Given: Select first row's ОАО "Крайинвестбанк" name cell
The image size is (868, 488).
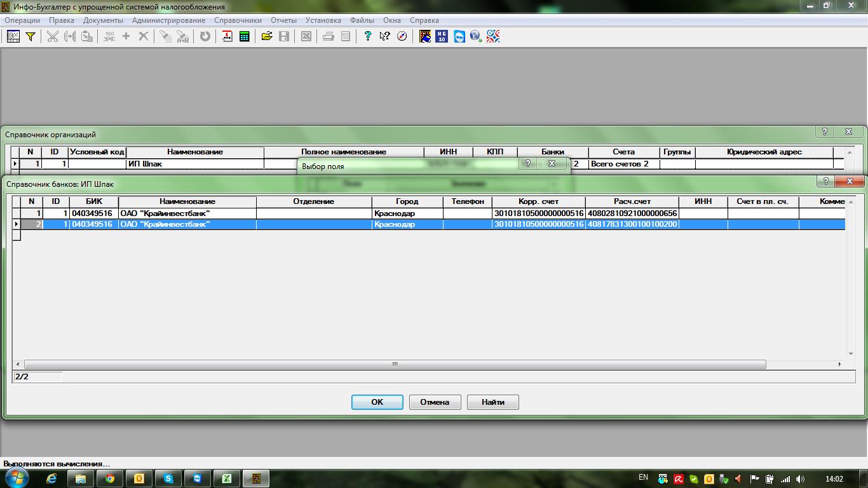Looking at the screenshot, I should pos(187,213).
